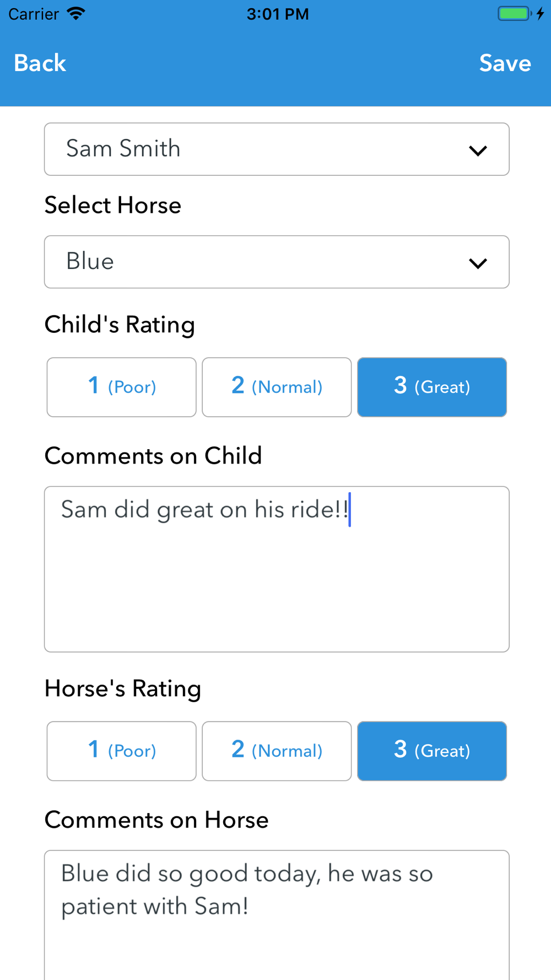Focus the Comments on Horse text box
This screenshot has width=551, height=980.
[277, 915]
